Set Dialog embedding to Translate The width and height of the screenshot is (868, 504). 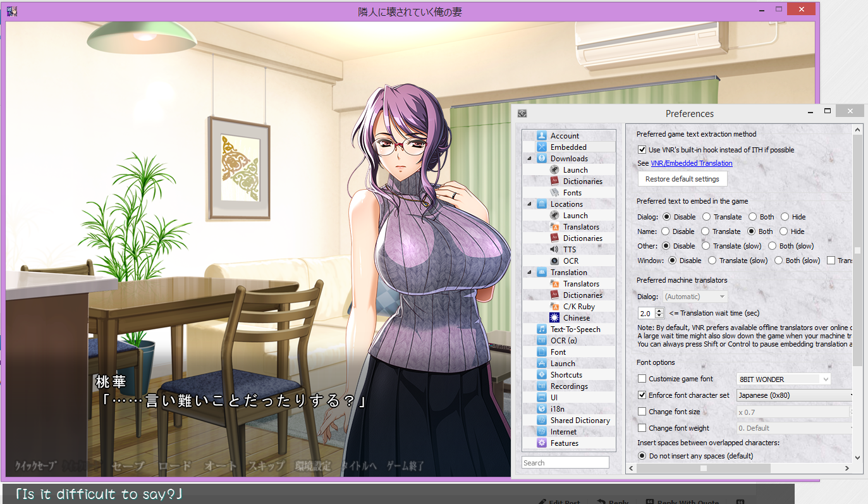[707, 217]
